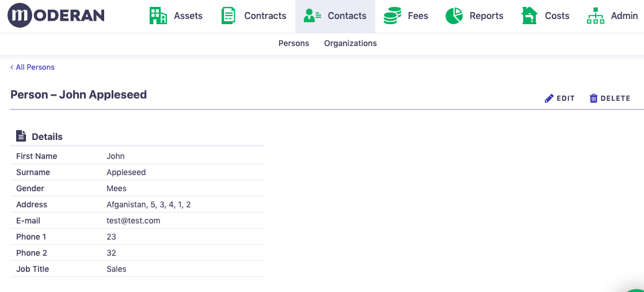This screenshot has height=292, width=644.
Task: Go back to All Persons
Action: [x=32, y=67]
